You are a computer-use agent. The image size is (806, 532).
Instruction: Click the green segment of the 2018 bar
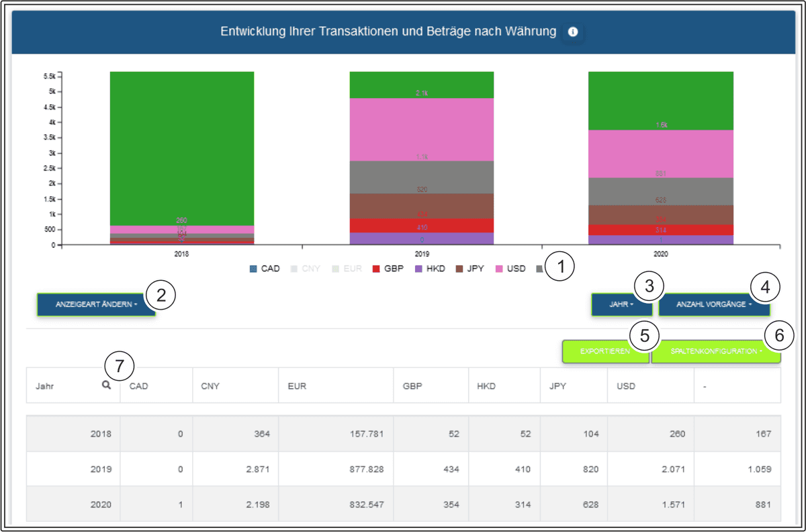(182, 148)
